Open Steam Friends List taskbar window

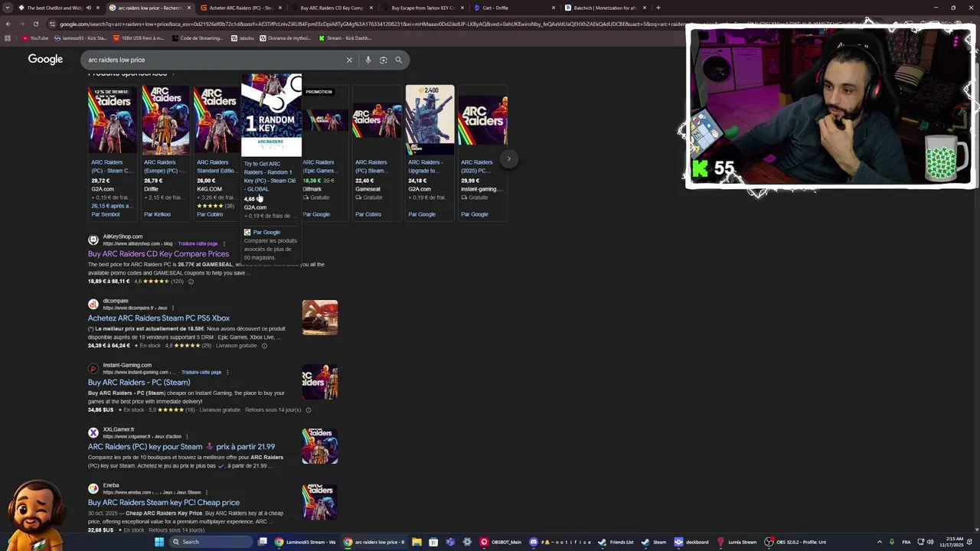[616, 542]
